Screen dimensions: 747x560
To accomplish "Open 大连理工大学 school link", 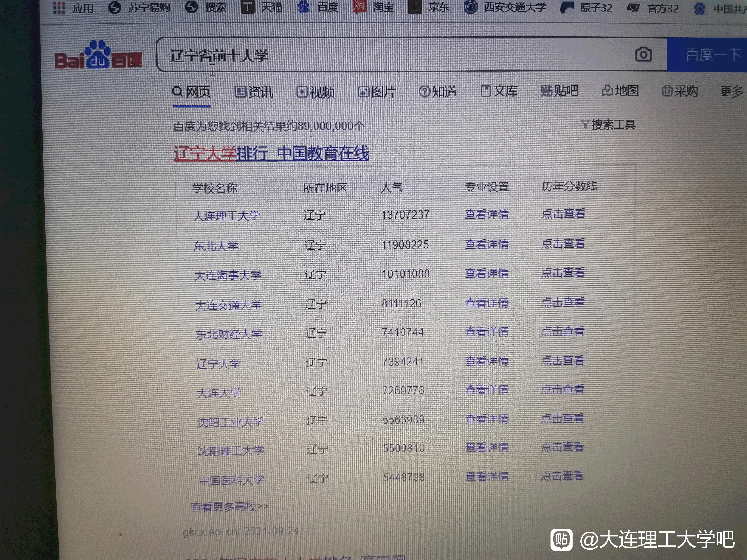I will tap(226, 215).
